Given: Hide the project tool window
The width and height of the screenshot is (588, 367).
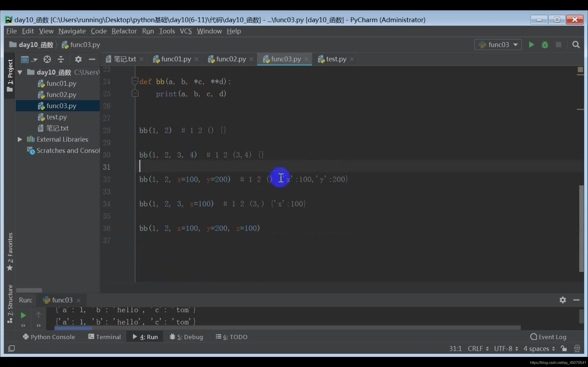Looking at the screenshot, I should click(x=92, y=59).
